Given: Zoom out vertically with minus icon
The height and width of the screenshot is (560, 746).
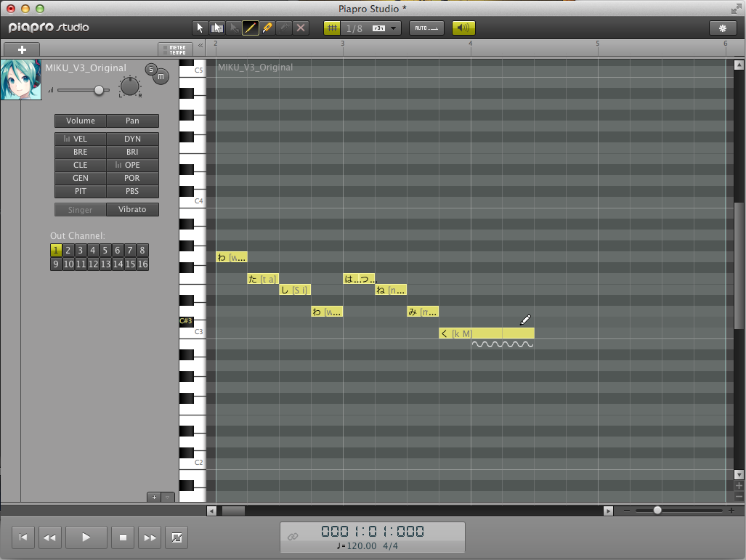Looking at the screenshot, I should 739,496.
